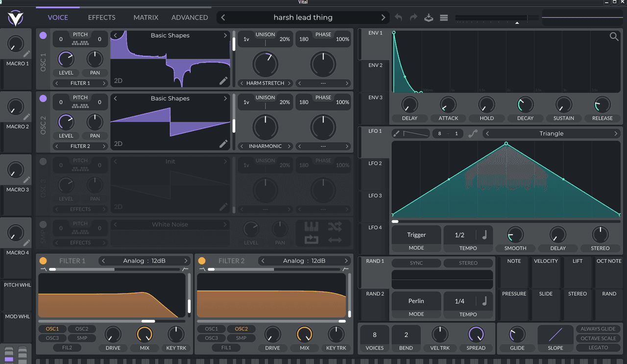Open the hamburger menu icon
The width and height of the screenshot is (627, 364).
click(x=444, y=18)
